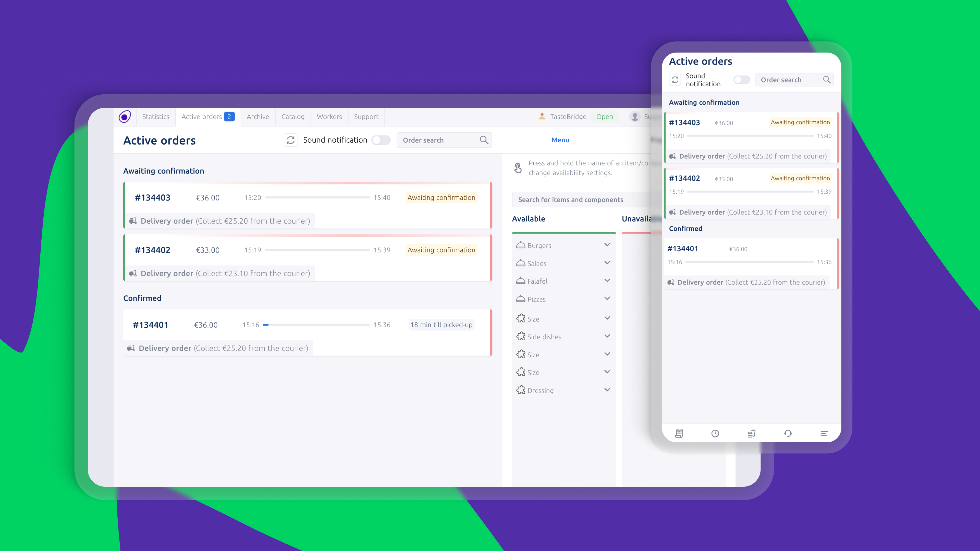Tap the catalog list icon in mobile bottom bar
Image resolution: width=980 pixels, height=551 pixels.
point(751,433)
